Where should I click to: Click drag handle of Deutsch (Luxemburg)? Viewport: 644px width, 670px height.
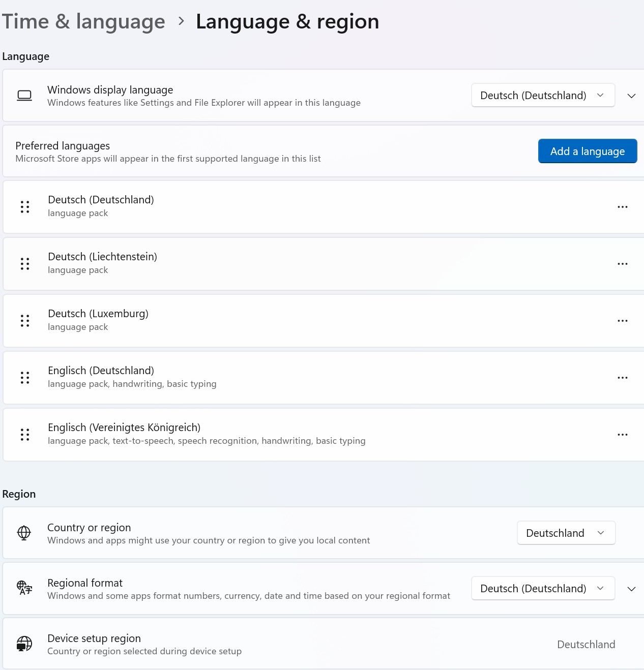(x=25, y=321)
